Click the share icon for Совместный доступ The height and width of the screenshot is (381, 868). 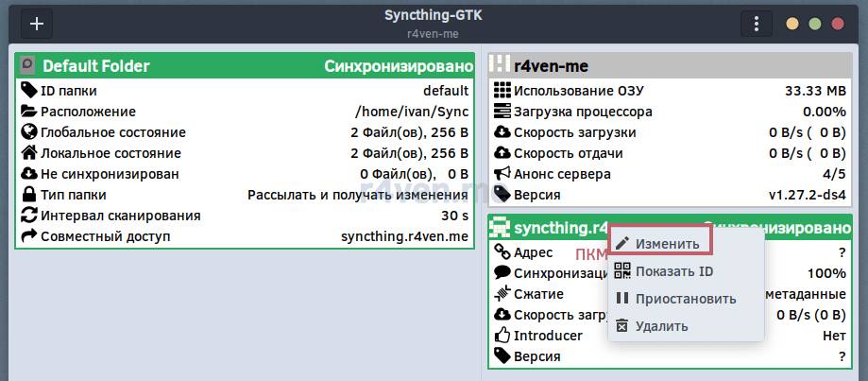tap(29, 236)
